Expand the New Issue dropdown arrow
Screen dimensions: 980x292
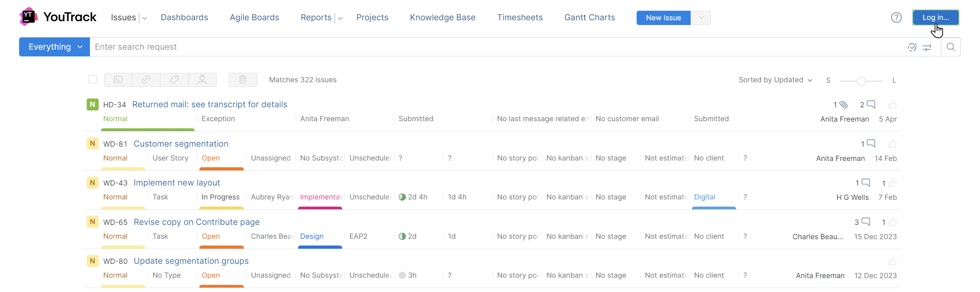[701, 17]
